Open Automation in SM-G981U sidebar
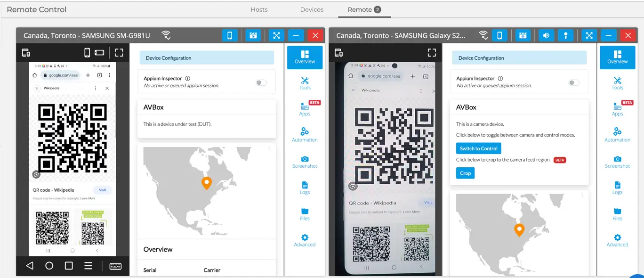This screenshot has height=278, width=644. tap(305, 135)
